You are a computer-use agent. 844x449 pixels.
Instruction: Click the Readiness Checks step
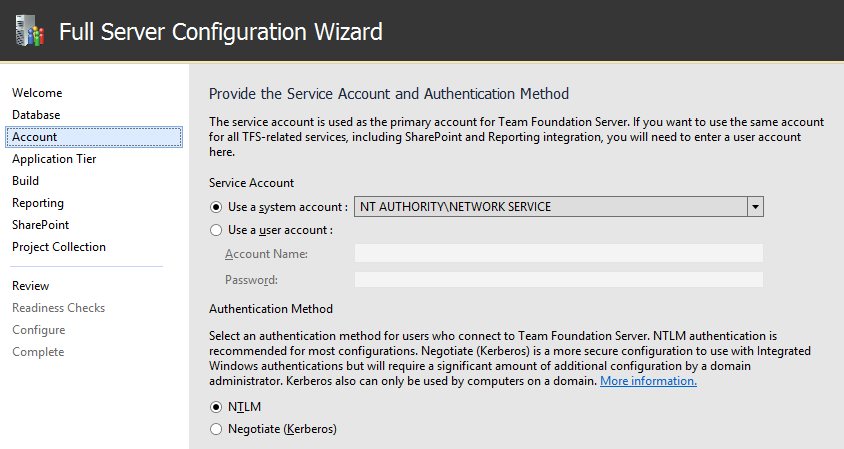(58, 308)
